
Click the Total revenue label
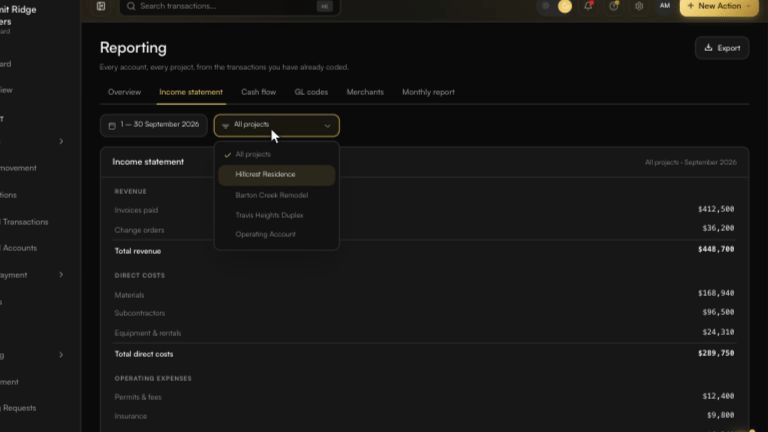tap(138, 251)
